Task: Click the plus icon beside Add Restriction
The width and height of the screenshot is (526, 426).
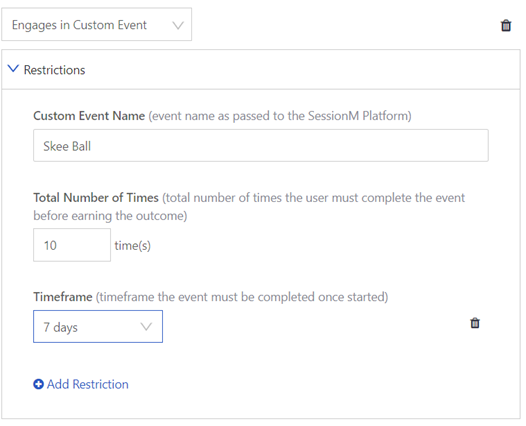Action: pyautogui.click(x=38, y=384)
